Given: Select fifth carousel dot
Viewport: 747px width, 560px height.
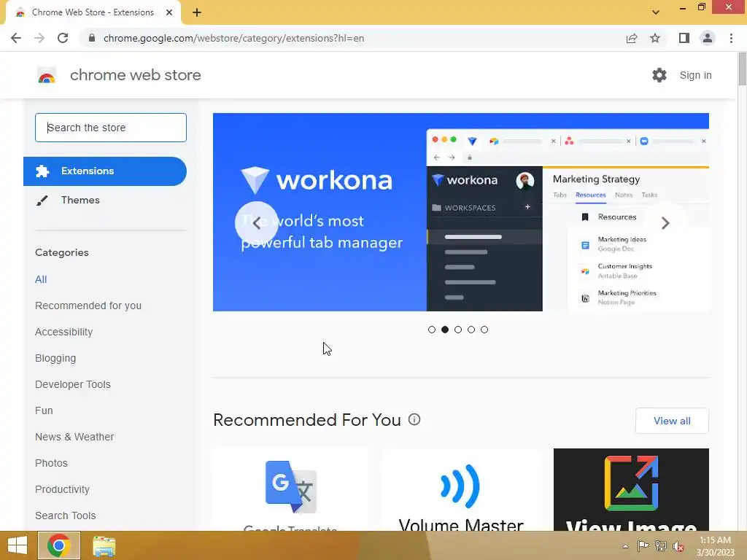Looking at the screenshot, I should pos(484,330).
